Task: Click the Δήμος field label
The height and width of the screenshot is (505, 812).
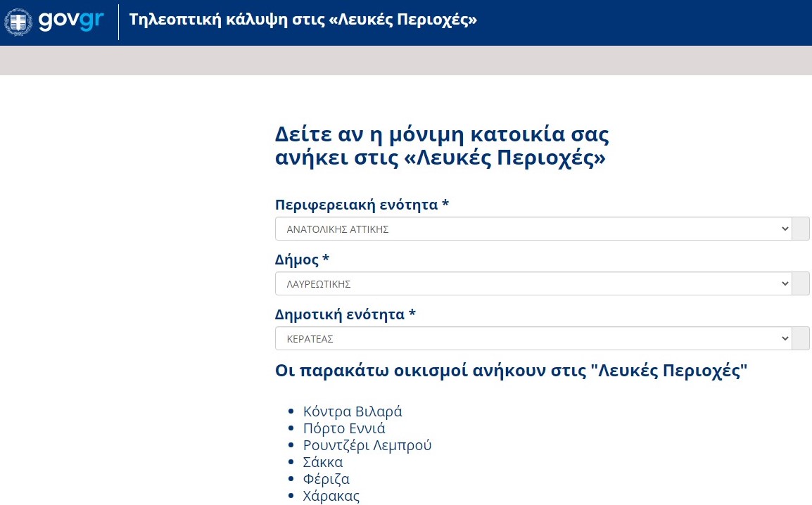Action: click(302, 260)
